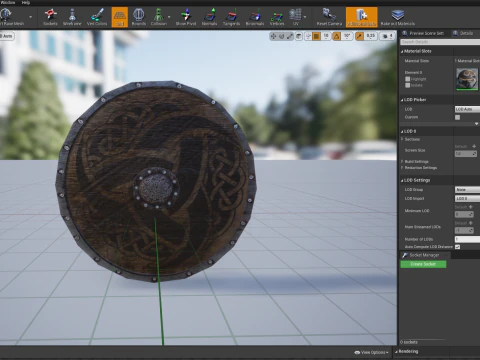Show Tangents on the mesh
The width and height of the screenshot is (480, 360).
click(x=231, y=17)
